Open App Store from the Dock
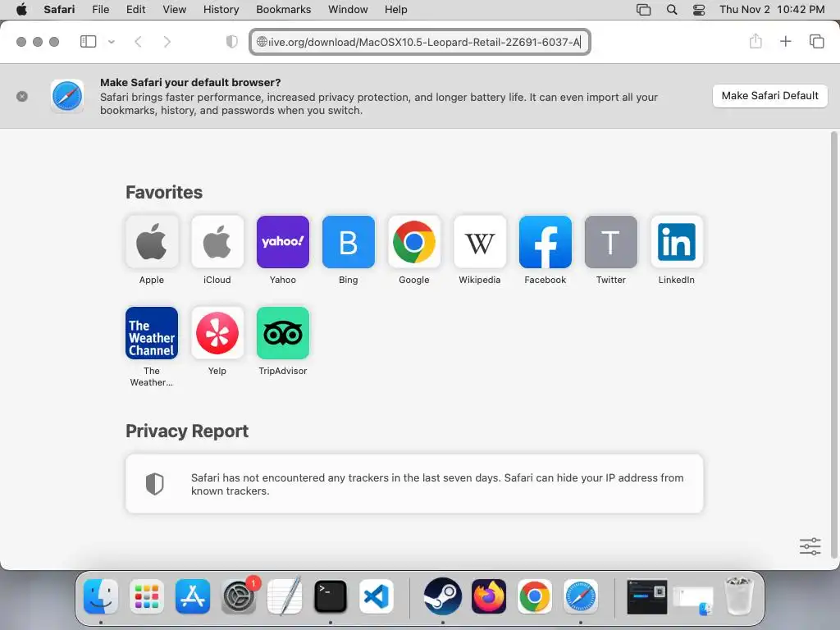 193,596
